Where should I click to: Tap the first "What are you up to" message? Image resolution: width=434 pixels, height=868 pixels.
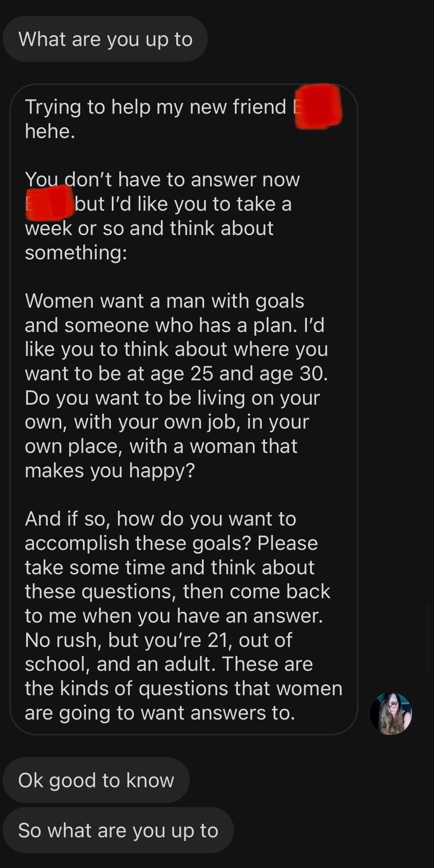(x=105, y=39)
